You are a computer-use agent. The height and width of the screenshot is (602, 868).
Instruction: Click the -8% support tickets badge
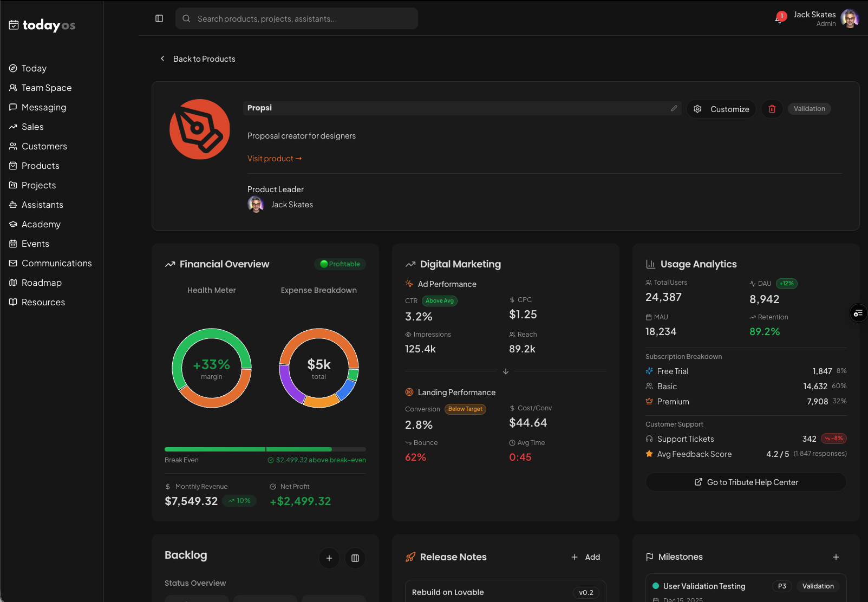point(834,439)
